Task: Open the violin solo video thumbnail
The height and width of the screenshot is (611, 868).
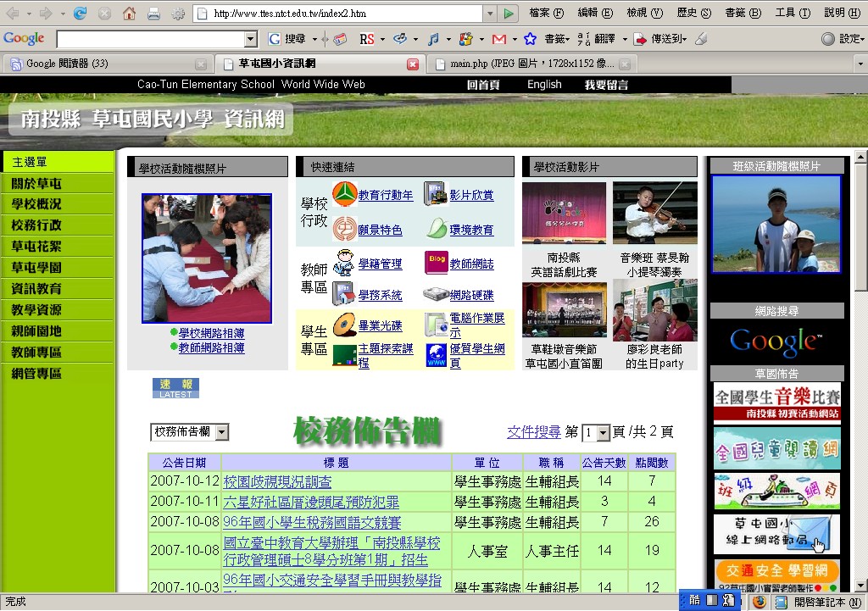Action: (x=655, y=213)
